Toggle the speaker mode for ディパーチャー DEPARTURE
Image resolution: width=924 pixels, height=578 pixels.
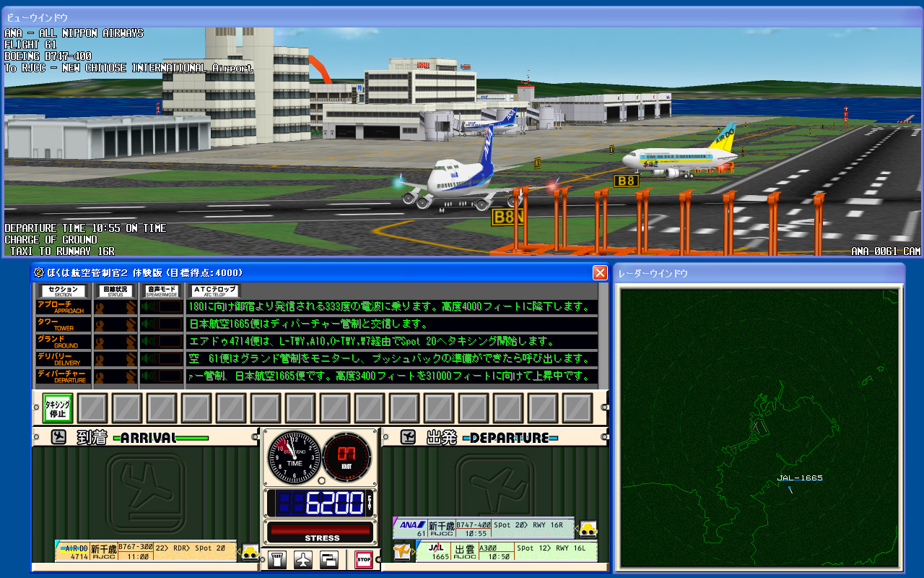(162, 376)
